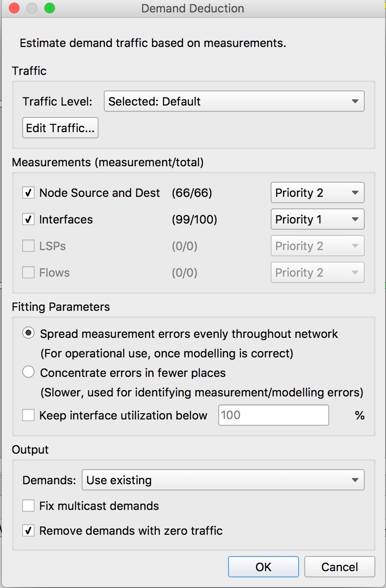Open Node Source and Dest priority dropdown
Screen dimensions: 386x588
click(x=317, y=193)
